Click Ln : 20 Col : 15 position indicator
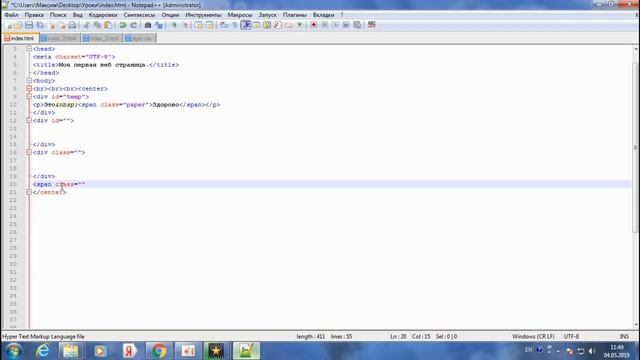The image size is (640, 360). coord(410,337)
